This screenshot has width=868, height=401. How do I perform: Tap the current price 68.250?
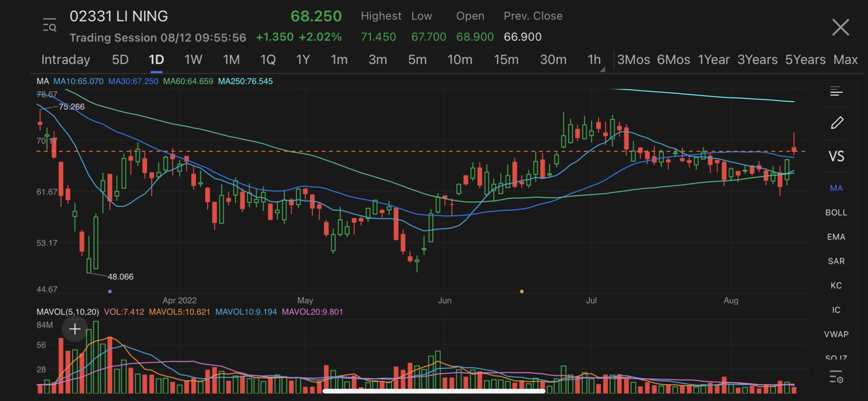click(x=316, y=16)
